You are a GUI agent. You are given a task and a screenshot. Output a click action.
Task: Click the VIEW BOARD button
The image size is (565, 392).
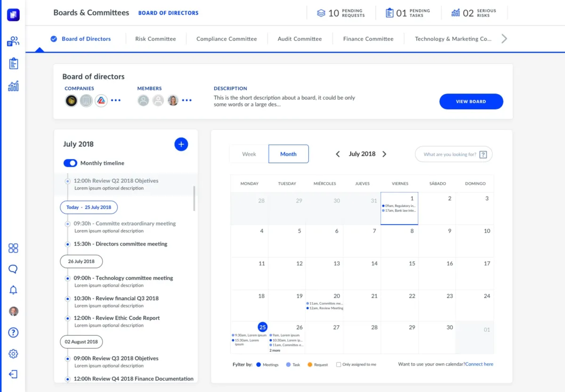point(471,102)
